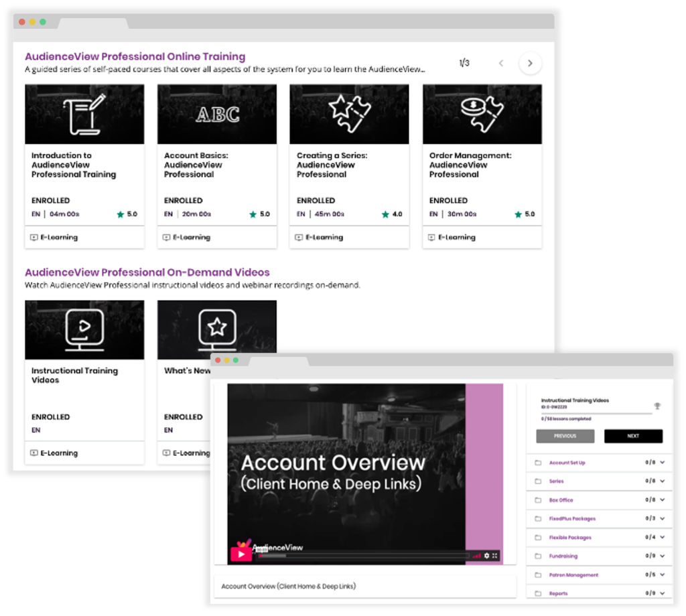Select the browser tab in the back window
This screenshot has width=686, height=616.
point(93,23)
